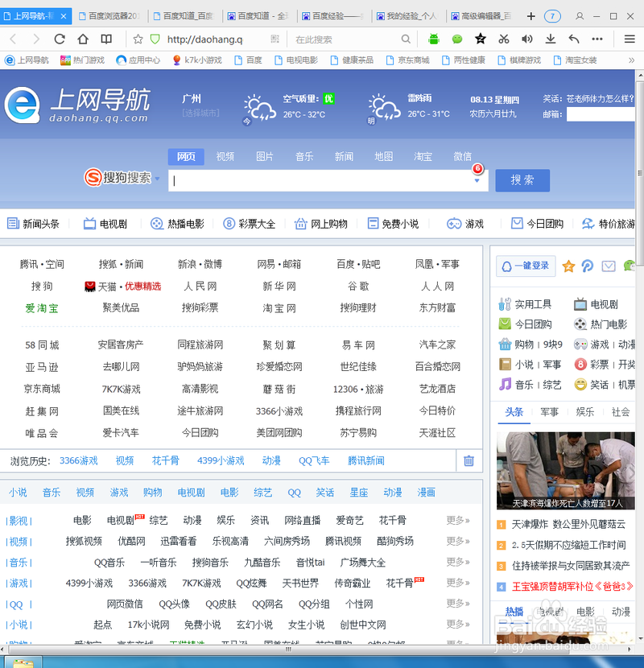Viewport: 644px width, 668px height.
Task: Open the Android app tool in the toolbar
Action: tap(433, 38)
